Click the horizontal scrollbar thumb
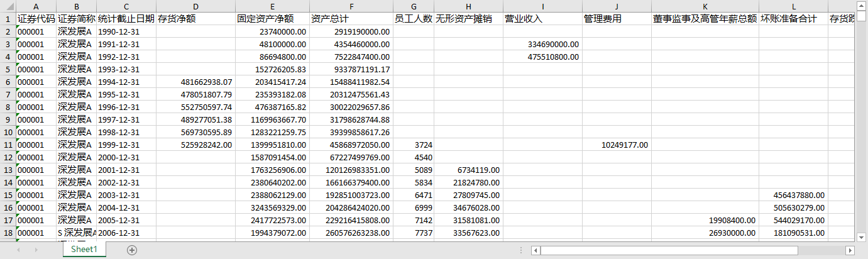 (x=669, y=250)
